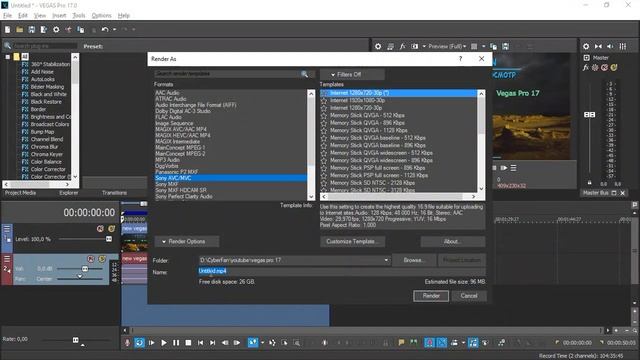Switch to the Project Media tab
The height and width of the screenshot is (360, 640).
coord(20,193)
